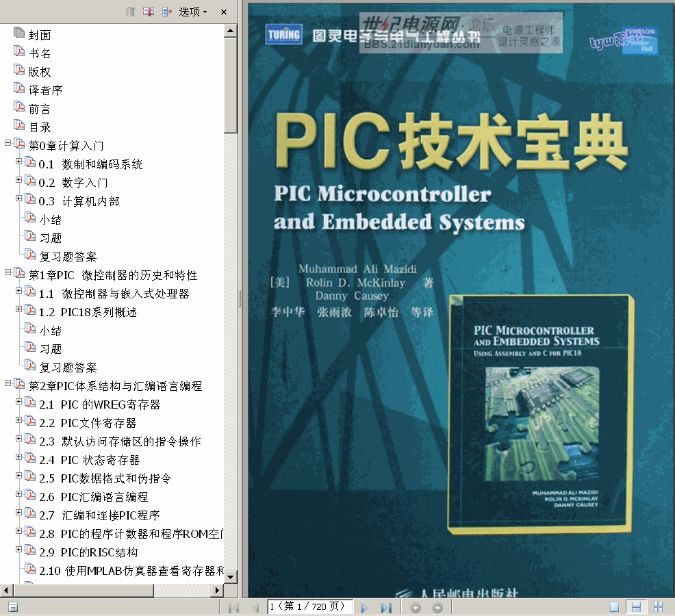Click the previous view back button
Image resolution: width=675 pixels, height=616 pixels.
(416, 607)
